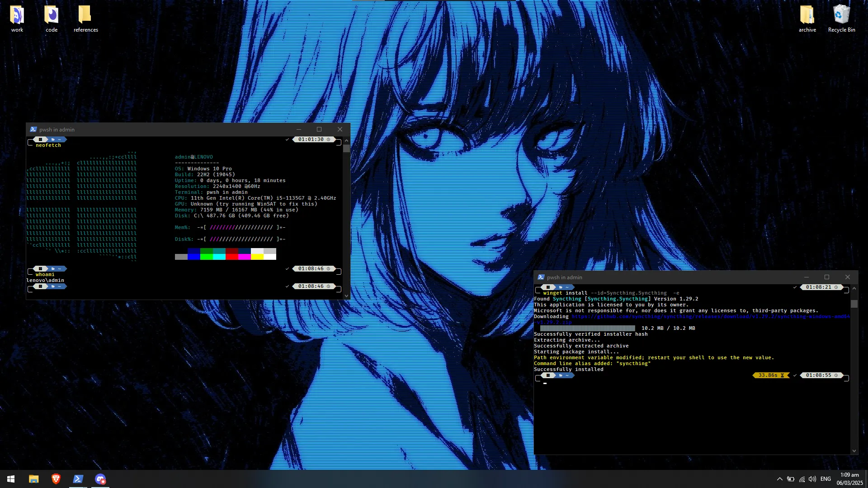Screen dimensions: 868x488
Task: Open the clock and date flyout
Action: [x=849, y=479]
